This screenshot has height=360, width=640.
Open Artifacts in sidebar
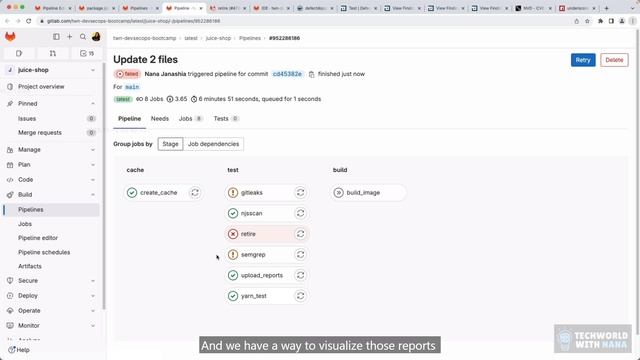[30, 266]
